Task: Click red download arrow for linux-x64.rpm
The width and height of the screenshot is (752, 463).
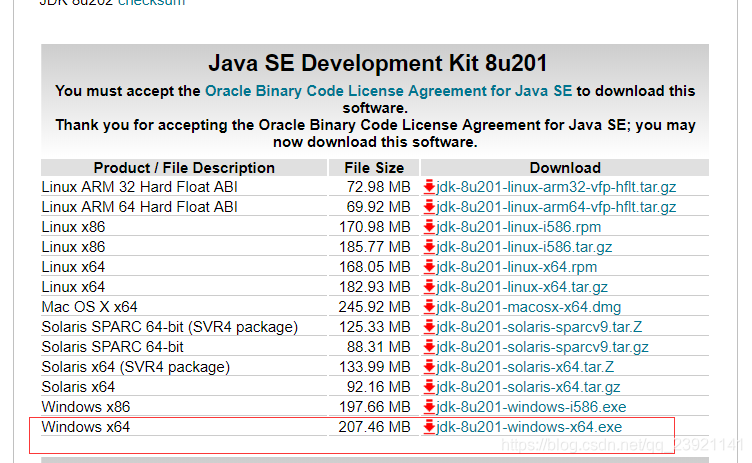Action: (429, 267)
